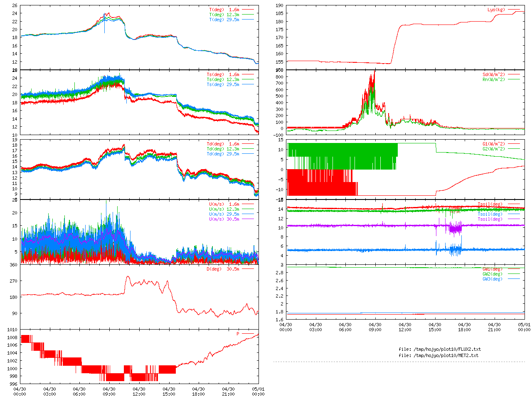532x399 pixels.
Task: Click the file path ending in FLUX2.txt
Action: (x=440, y=349)
